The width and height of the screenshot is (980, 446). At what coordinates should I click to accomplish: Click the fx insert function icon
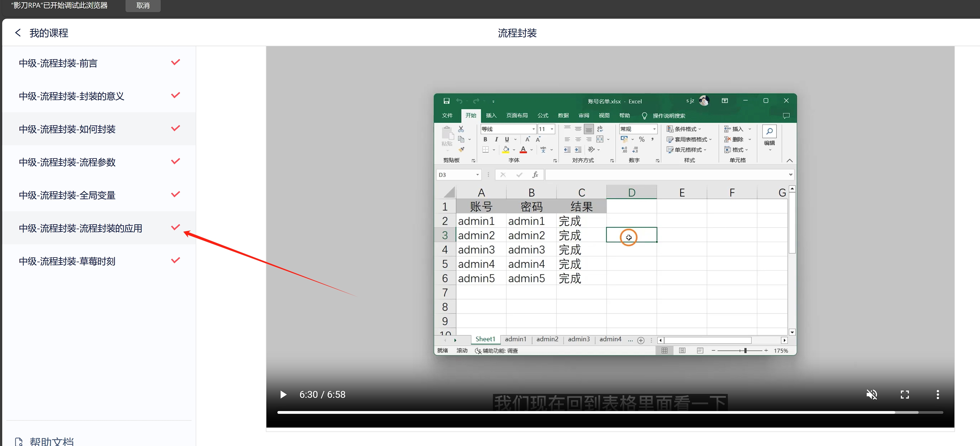pos(535,174)
